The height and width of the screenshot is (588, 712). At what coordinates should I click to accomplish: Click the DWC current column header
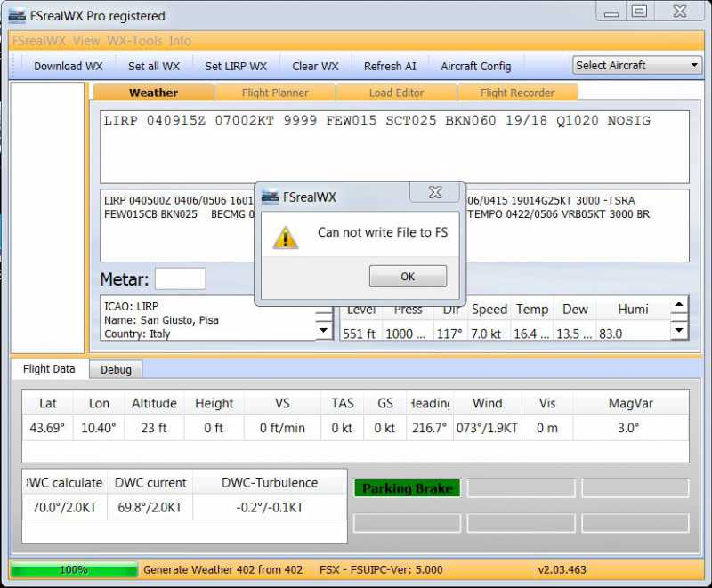[x=150, y=483]
